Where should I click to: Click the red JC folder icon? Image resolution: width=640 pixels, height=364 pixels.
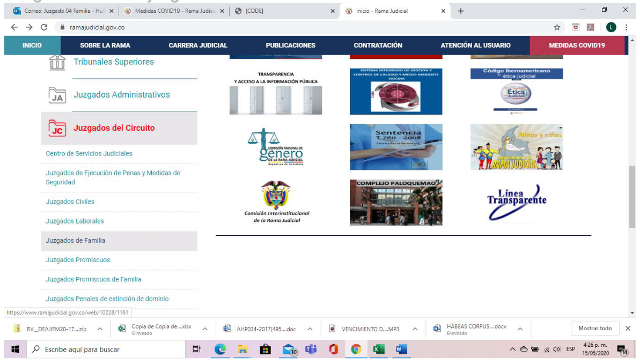pos(57,128)
